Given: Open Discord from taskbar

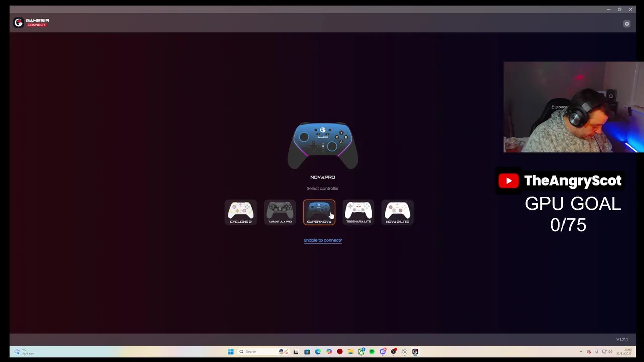Looking at the screenshot, I should pos(382,352).
